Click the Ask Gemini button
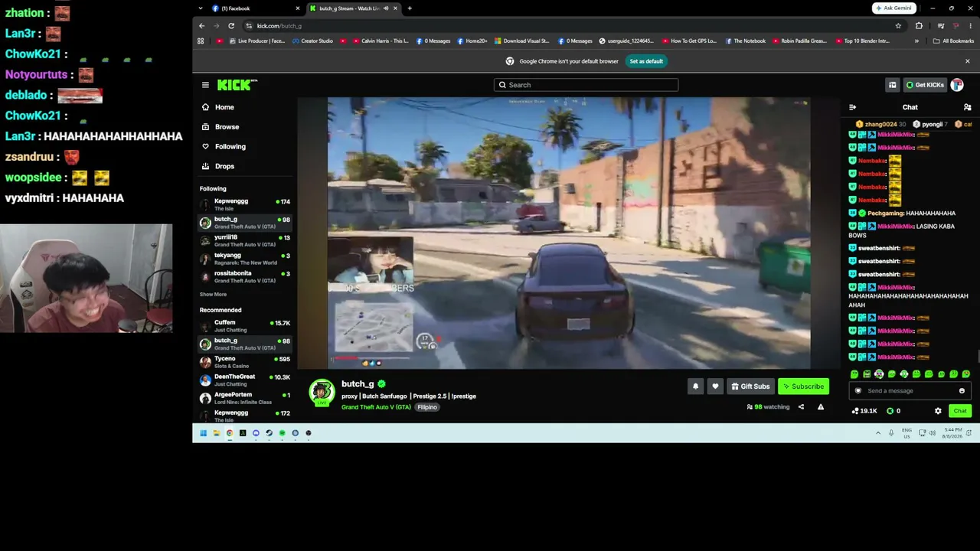The width and height of the screenshot is (980, 551). (x=894, y=8)
